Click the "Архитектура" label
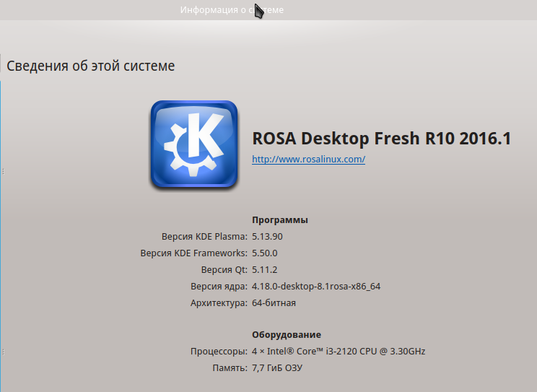This screenshot has height=392, width=537. pos(218,303)
